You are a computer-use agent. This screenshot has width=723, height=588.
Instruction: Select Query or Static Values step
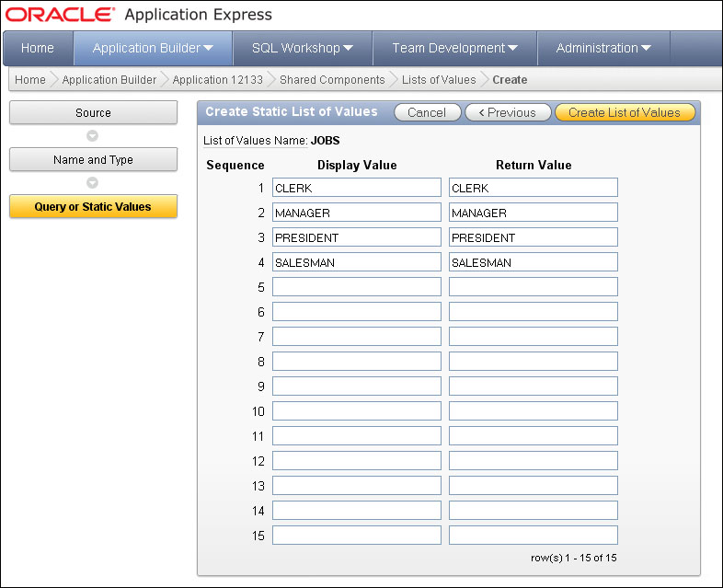coord(93,207)
